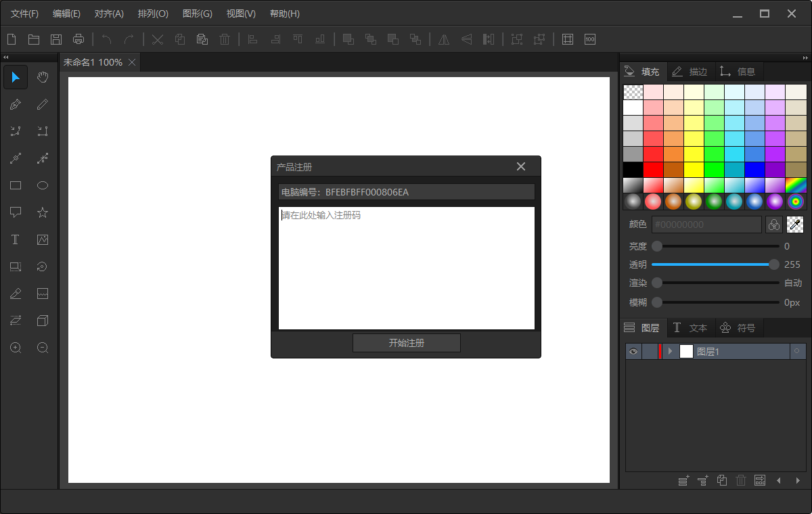Screen dimensions: 812x514
Task: Expand the 图层1 layer tree arrow
Action: click(x=670, y=351)
